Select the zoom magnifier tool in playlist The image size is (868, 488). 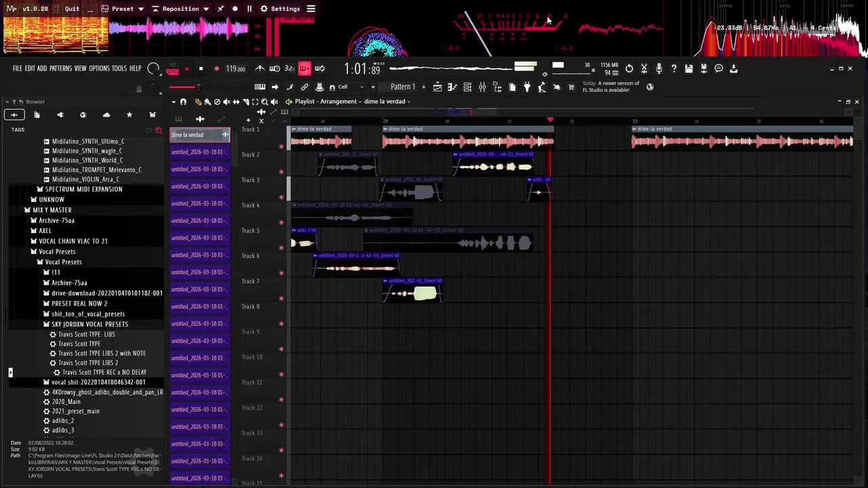[x=264, y=102]
